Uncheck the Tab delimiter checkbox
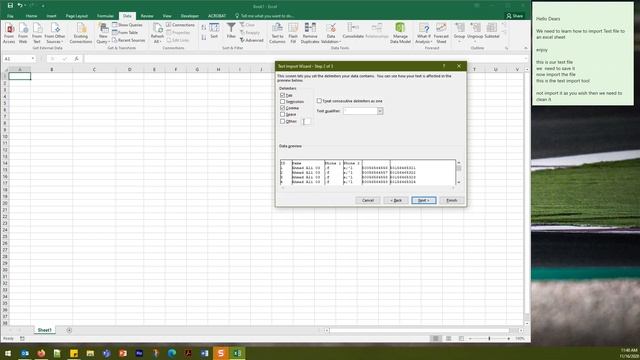640x360 pixels. (282, 95)
